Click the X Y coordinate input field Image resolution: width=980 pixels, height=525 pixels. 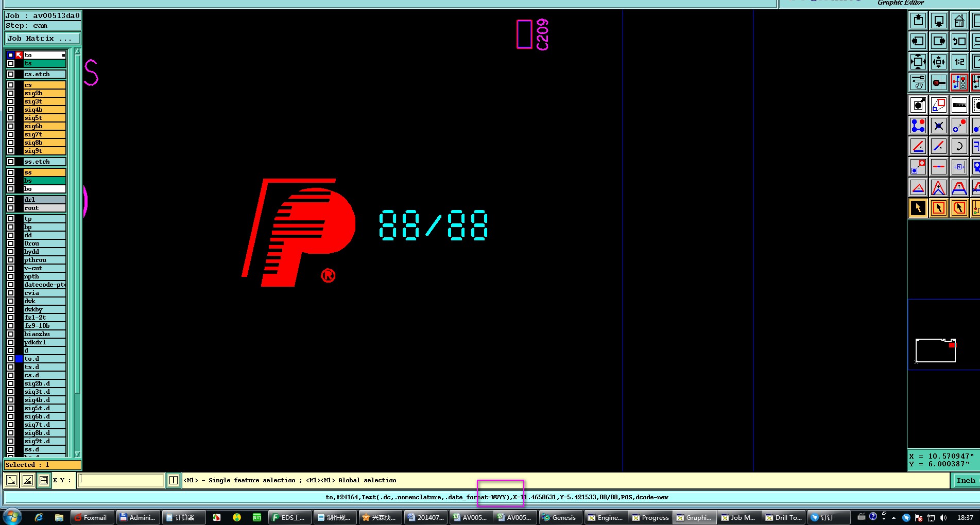coord(121,481)
